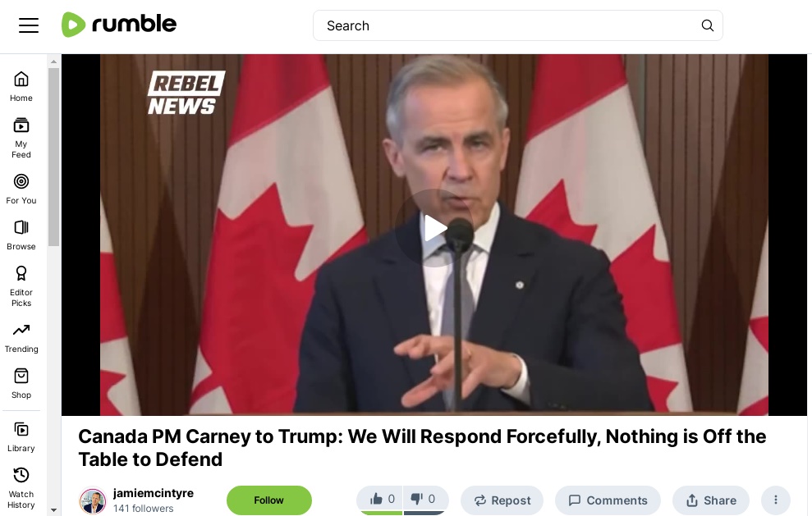Open the For You section
The width and height of the screenshot is (812, 516).
click(21, 190)
